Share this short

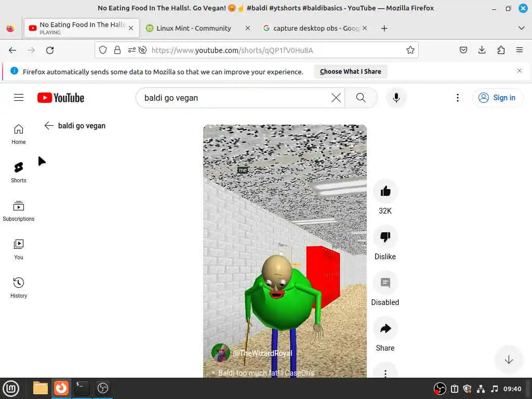click(385, 328)
